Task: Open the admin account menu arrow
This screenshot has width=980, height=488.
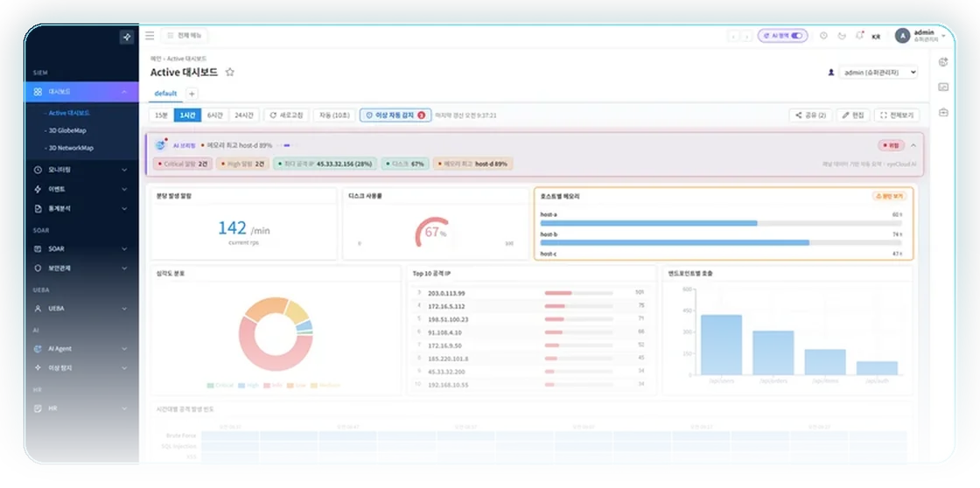Action: click(x=944, y=36)
